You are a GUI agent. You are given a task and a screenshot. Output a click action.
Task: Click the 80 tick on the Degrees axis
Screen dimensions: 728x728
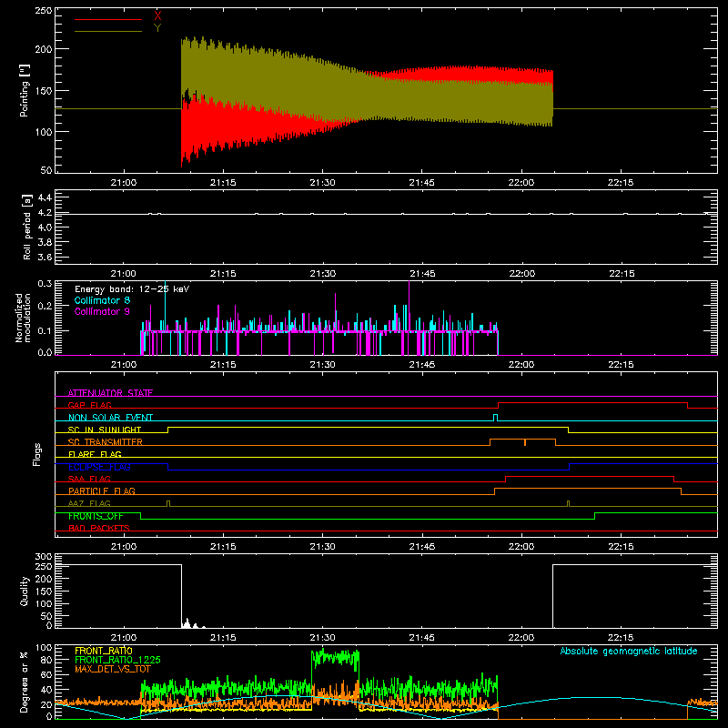coord(46,660)
